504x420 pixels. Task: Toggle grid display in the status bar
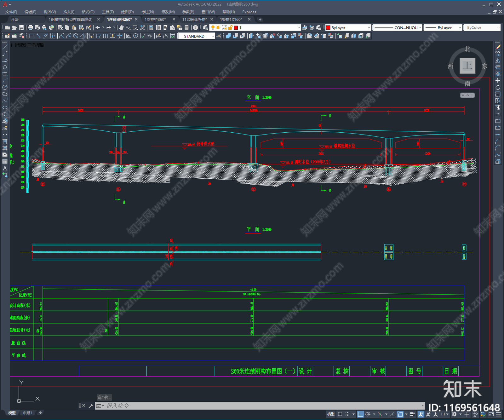point(340,414)
